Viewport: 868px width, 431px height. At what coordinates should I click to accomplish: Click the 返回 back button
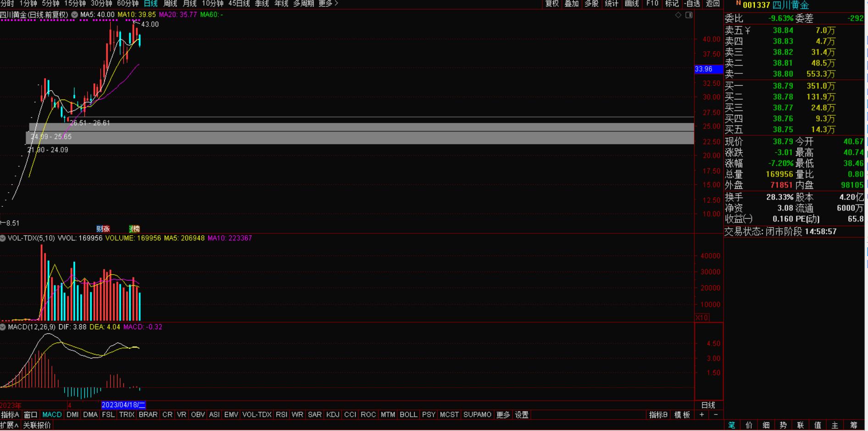point(712,4)
